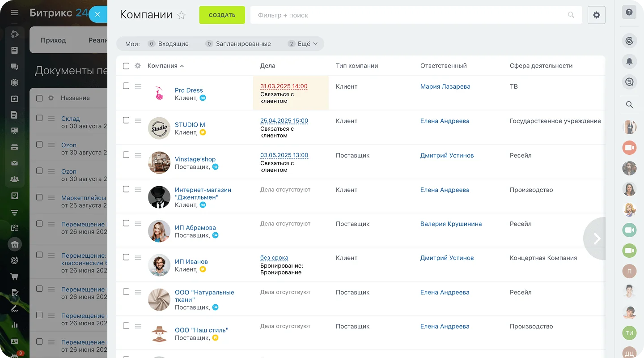644x358 pixels.
Task: Select the Входящие counter filter
Action: click(x=173, y=44)
